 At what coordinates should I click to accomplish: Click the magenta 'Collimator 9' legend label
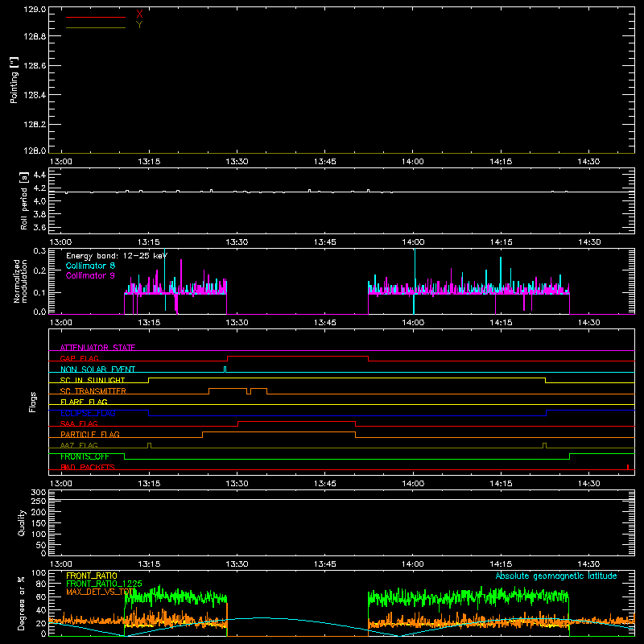click(90, 275)
